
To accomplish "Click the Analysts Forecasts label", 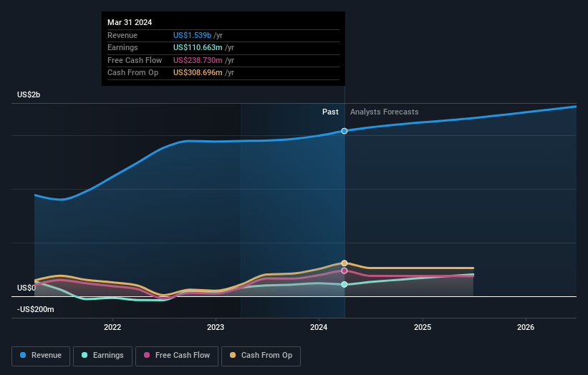I will click(385, 112).
